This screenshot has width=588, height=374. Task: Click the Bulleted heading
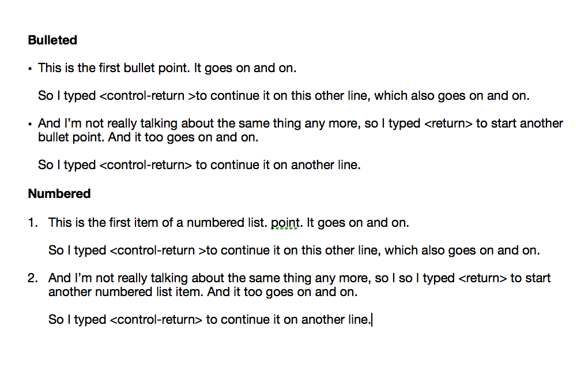(52, 40)
